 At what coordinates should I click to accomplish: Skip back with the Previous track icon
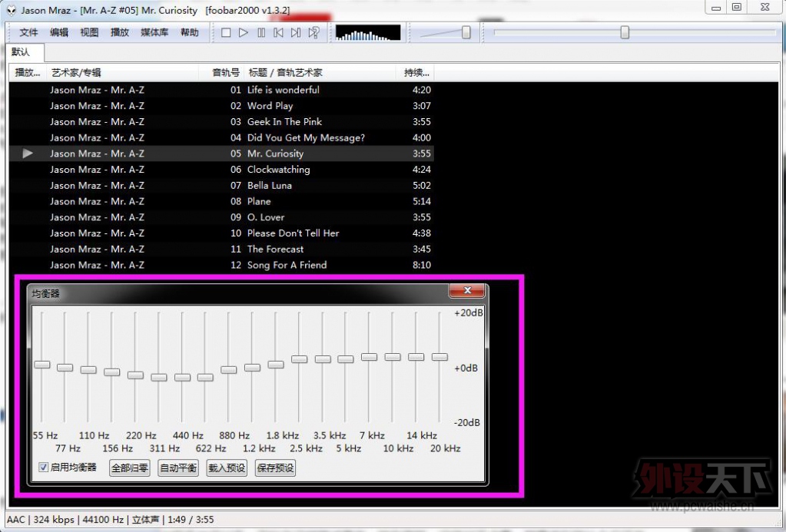click(x=279, y=32)
